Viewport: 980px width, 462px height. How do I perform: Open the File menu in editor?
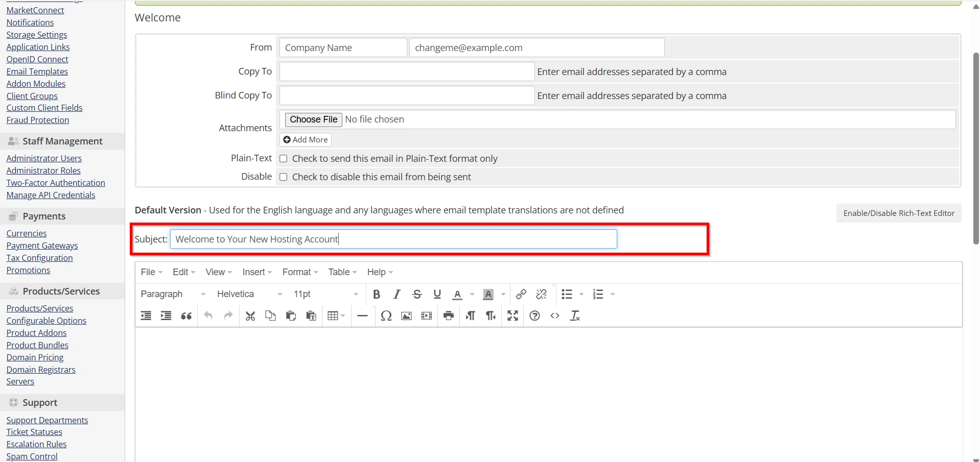click(152, 272)
